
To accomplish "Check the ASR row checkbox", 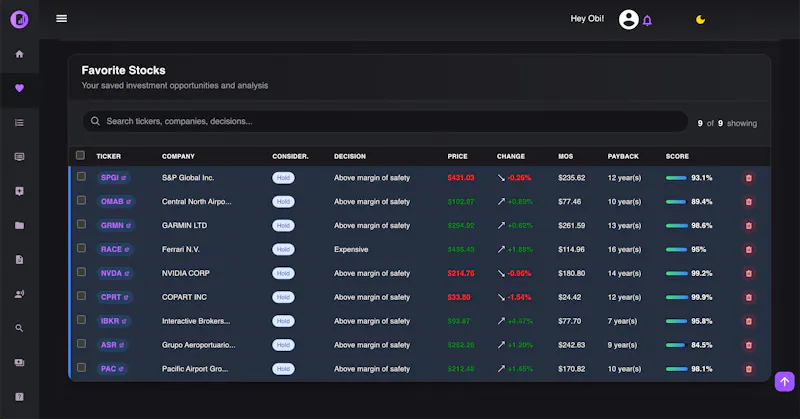I will pos(81,343).
